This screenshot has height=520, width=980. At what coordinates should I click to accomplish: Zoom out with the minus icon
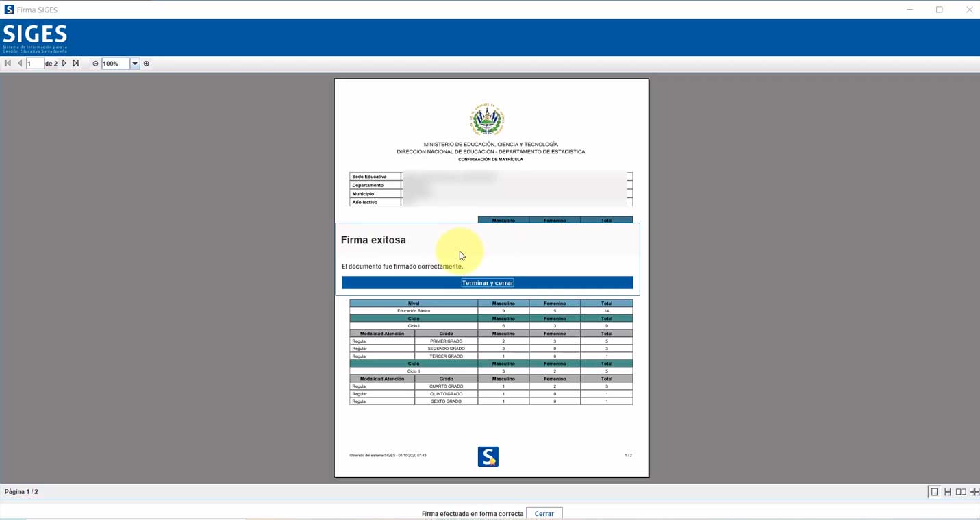(x=95, y=64)
